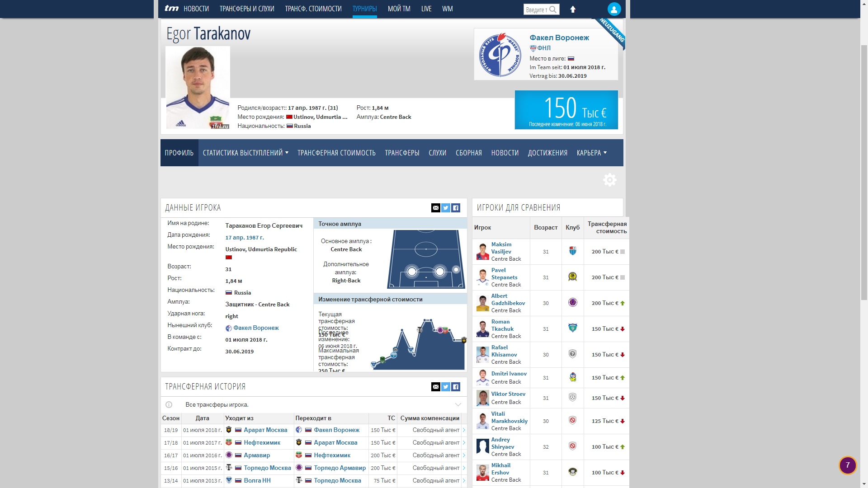Click the Арарат Москва link in 18/19 row
Image resolution: width=868 pixels, height=488 pixels.
click(x=265, y=430)
